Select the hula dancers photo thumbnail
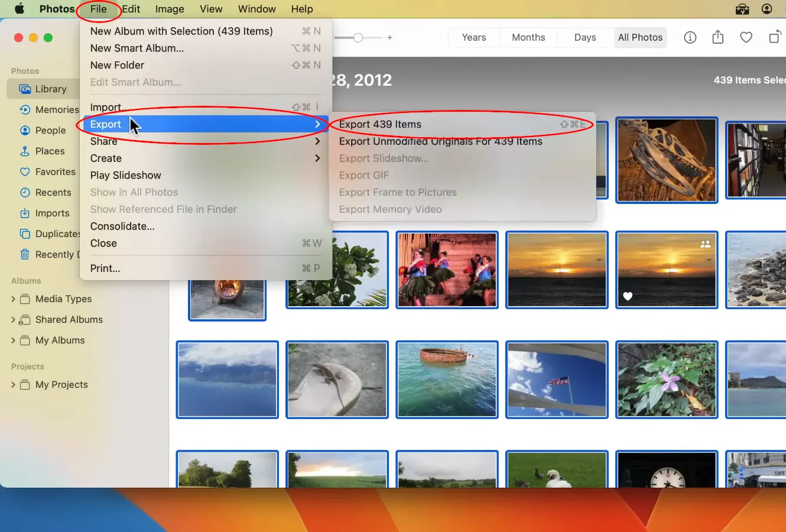The height and width of the screenshot is (532, 786). point(447,270)
